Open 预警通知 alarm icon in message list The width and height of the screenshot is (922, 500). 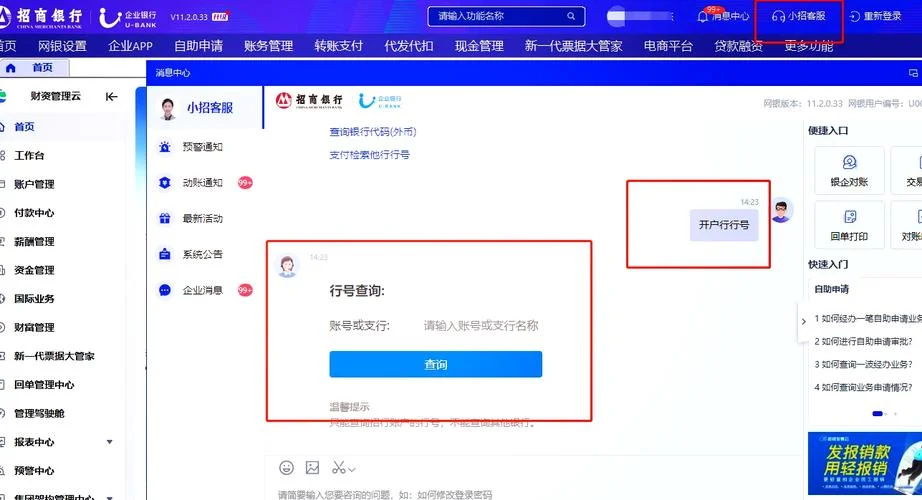click(165, 147)
